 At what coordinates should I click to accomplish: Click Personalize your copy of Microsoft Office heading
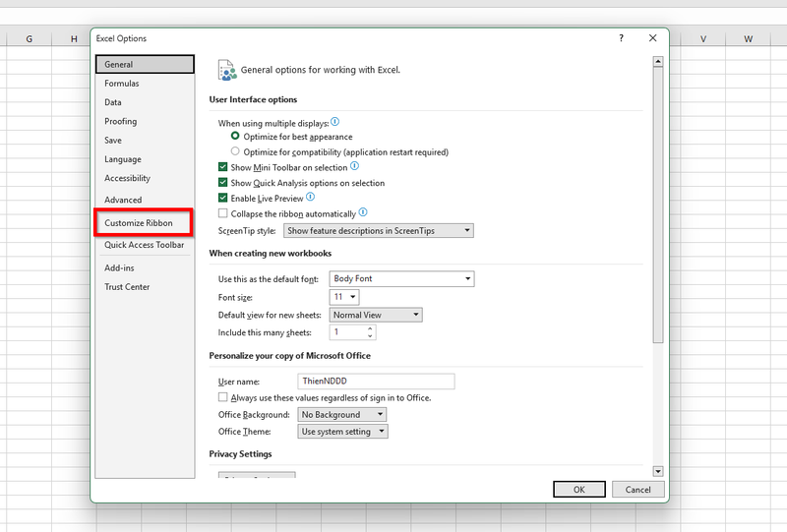(289, 355)
